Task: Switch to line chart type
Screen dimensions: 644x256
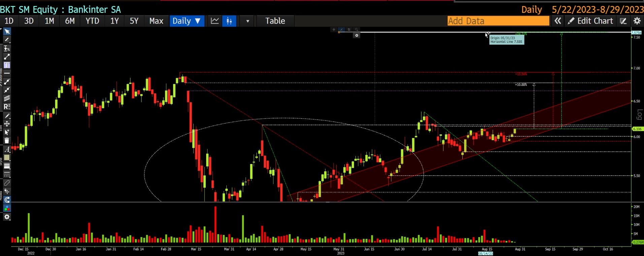Action: click(215, 21)
